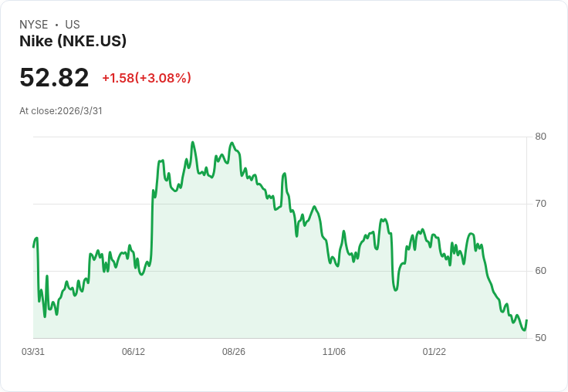
Task: Select the 03/31 date on time axis
Action: (33, 352)
